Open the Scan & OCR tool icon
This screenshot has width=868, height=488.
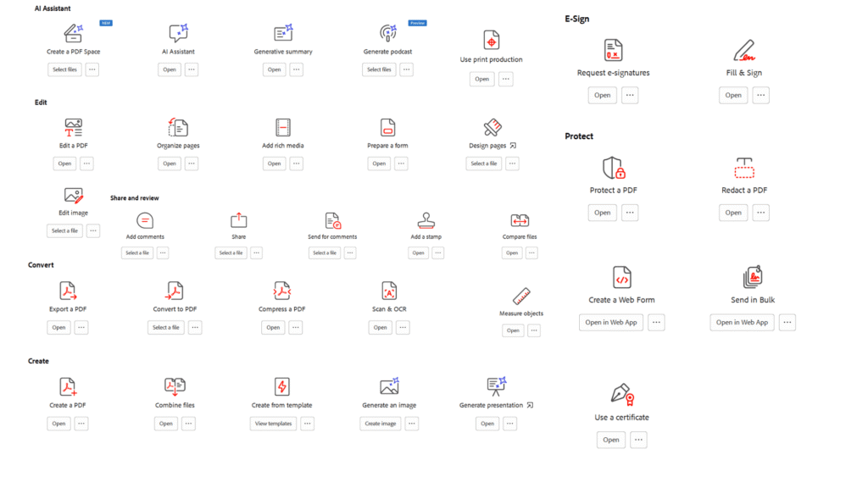click(x=388, y=291)
